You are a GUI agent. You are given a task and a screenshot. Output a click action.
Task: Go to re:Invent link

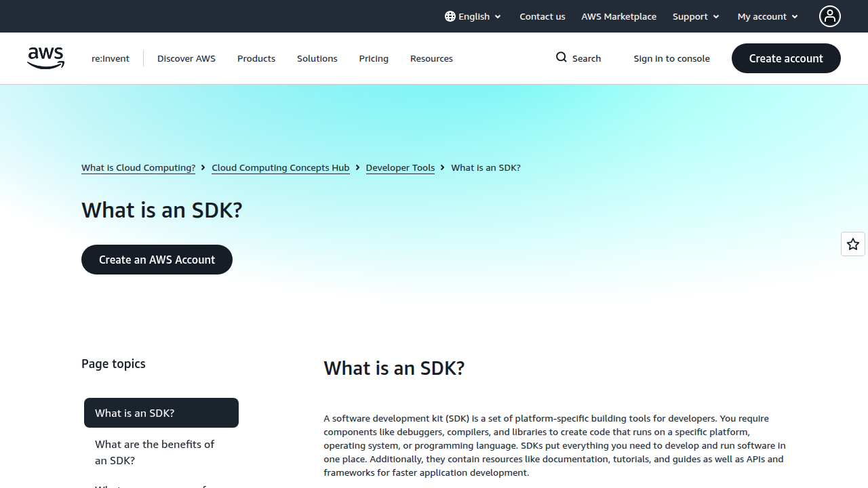pos(111,58)
